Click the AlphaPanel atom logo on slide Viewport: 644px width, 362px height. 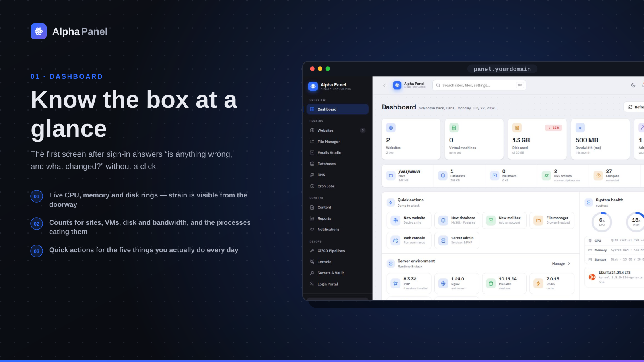39,31
